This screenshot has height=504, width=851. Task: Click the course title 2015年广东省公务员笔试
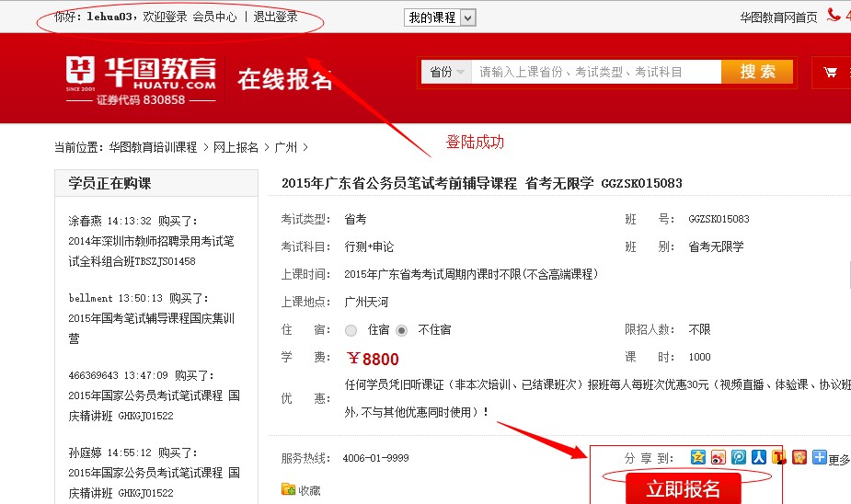tap(482, 183)
